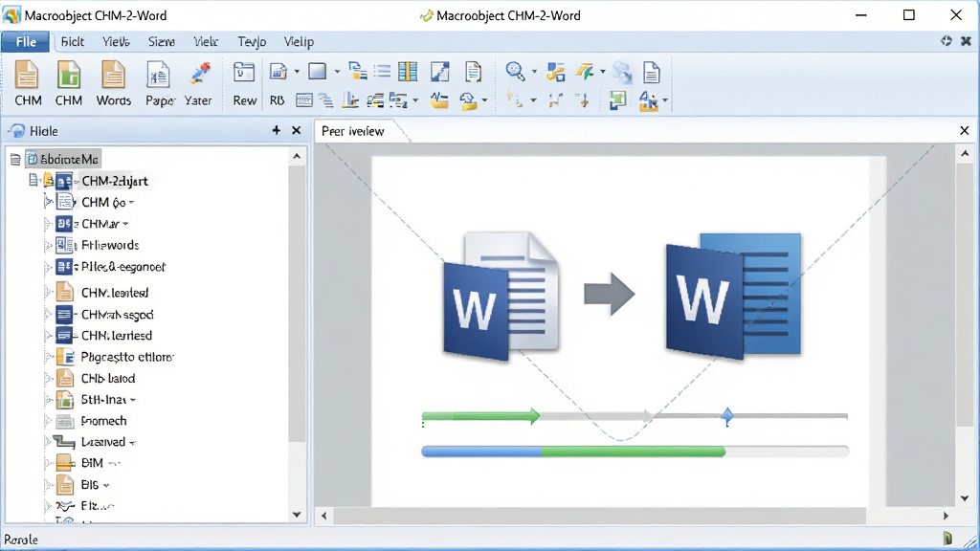Click the list lines toolbar icon

point(383,72)
